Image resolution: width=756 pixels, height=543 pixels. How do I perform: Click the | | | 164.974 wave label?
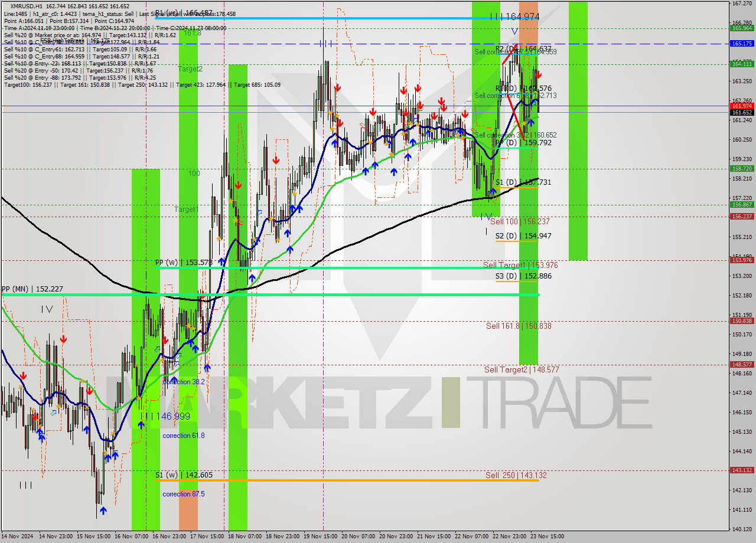pos(514,17)
